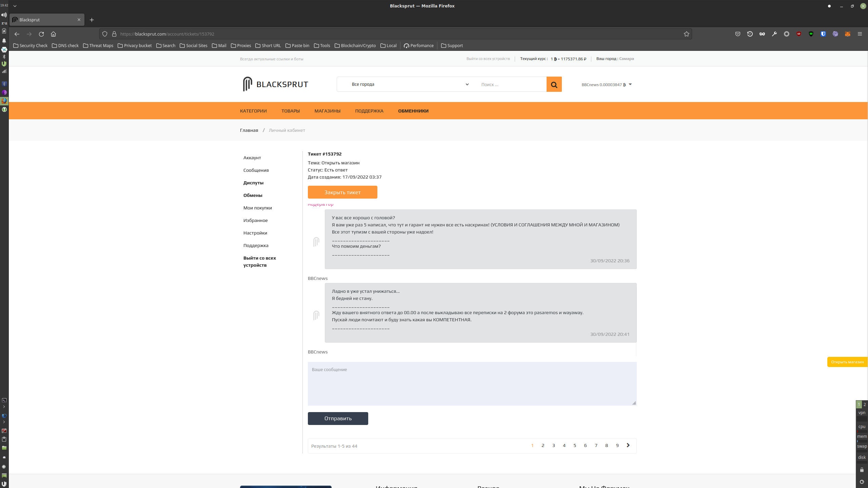Screen dimensions: 868x488
Task: Click inside the Ваше сообщение text area
Action: click(472, 384)
